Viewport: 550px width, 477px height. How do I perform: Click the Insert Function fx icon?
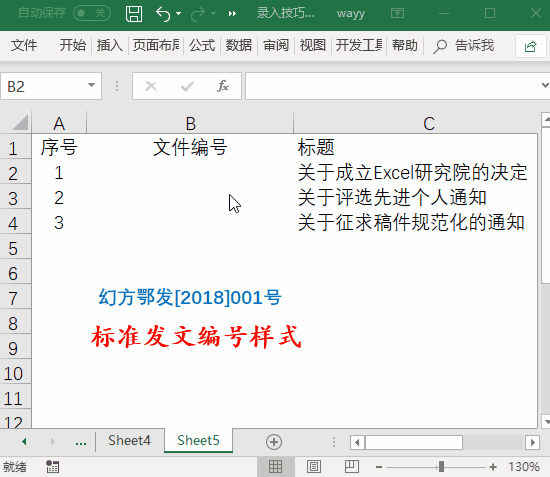point(223,86)
